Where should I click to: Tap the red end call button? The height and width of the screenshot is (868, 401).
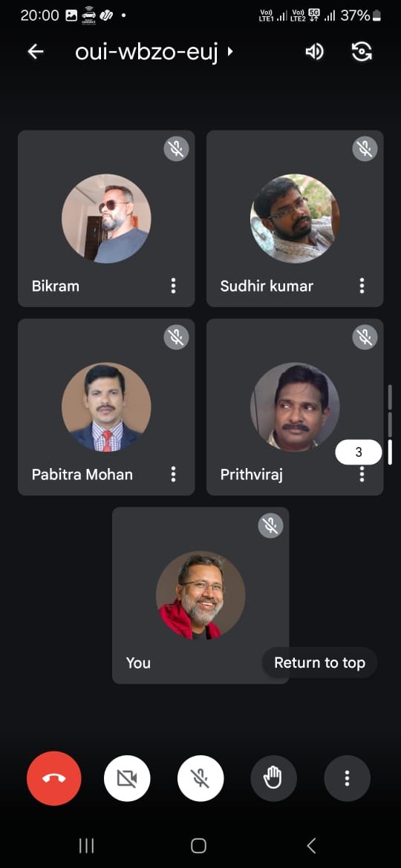(53, 778)
